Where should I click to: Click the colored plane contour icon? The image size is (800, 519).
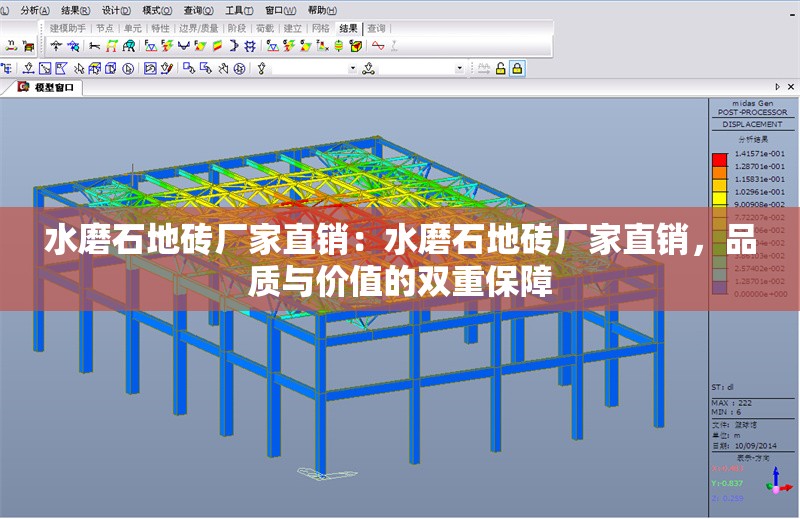pos(217,46)
